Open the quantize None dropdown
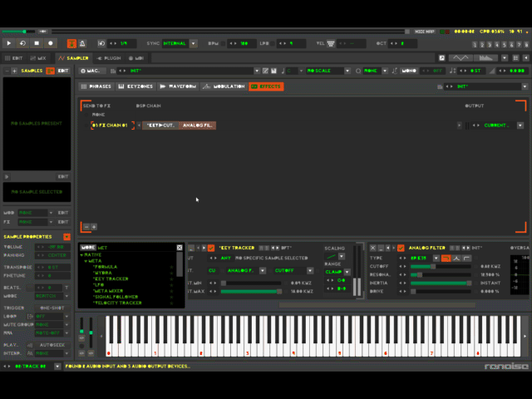 tap(385, 71)
